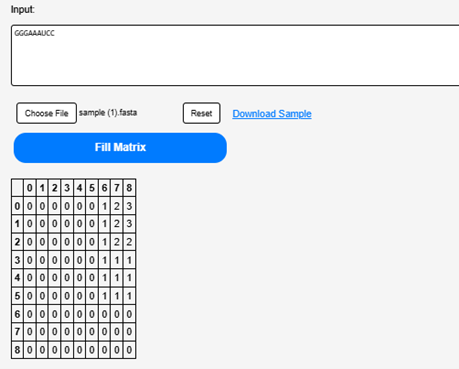459x369 pixels.
Task: Click column header 8 in matrix
Action: [x=129, y=188]
